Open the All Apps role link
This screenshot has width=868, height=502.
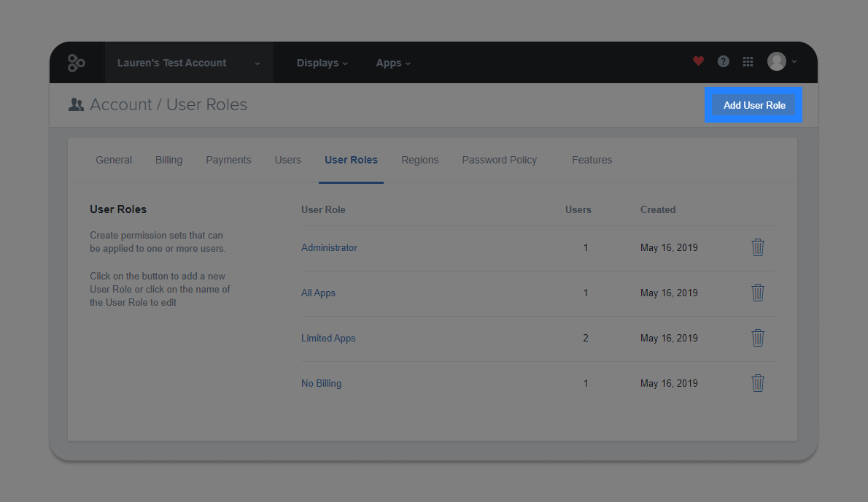pos(318,293)
